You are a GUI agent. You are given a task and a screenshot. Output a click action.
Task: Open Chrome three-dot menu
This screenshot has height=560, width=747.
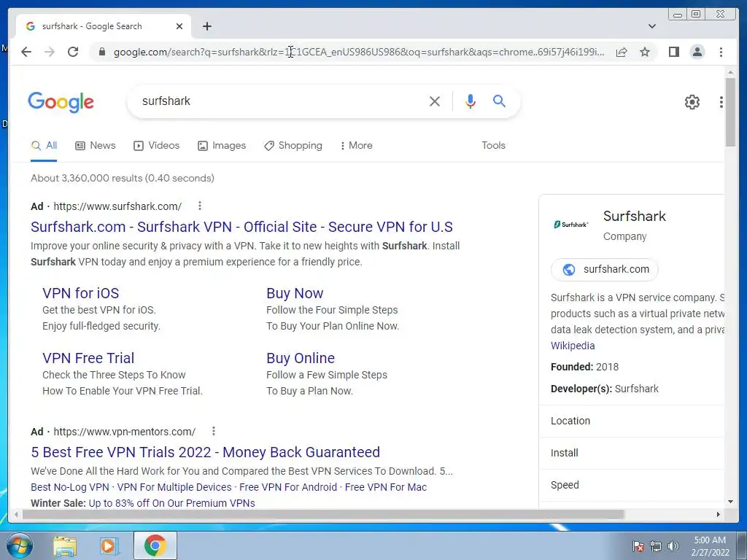tap(721, 52)
